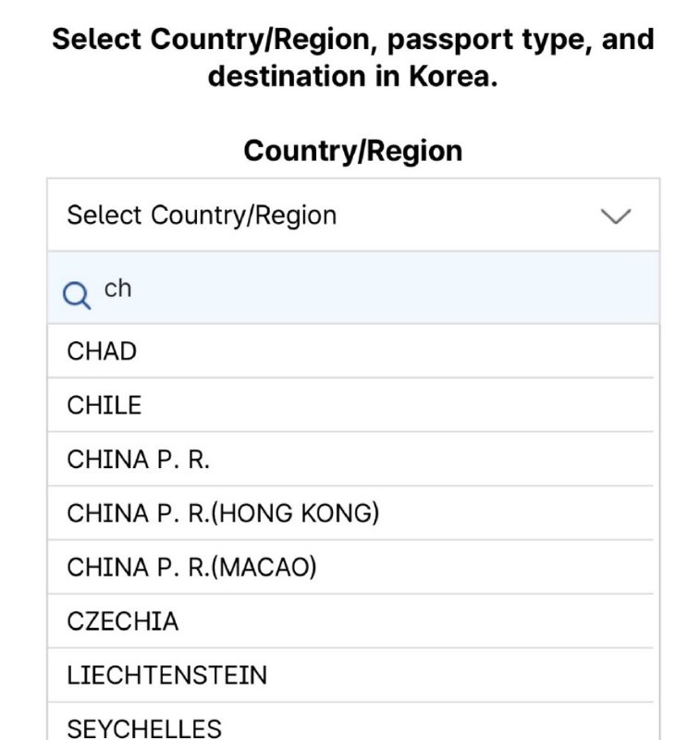Collapse the country list via the chevron
The width and height of the screenshot is (700, 740).
point(615,215)
